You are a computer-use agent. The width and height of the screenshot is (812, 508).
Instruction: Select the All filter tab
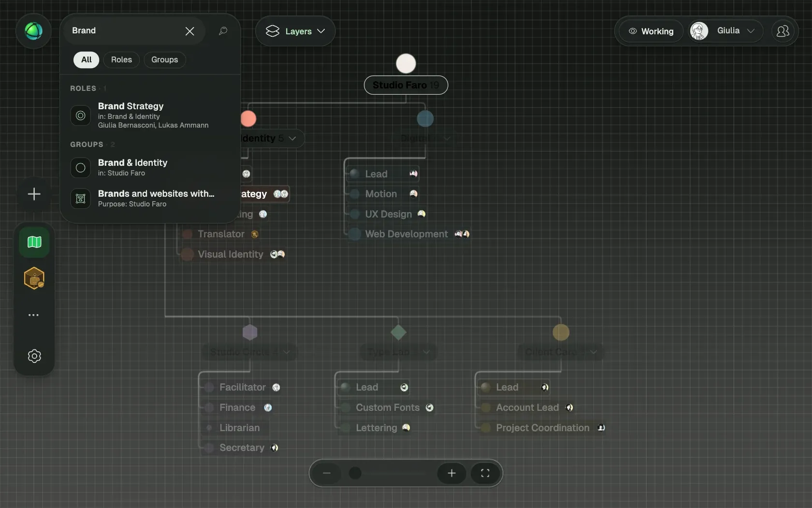coord(86,59)
